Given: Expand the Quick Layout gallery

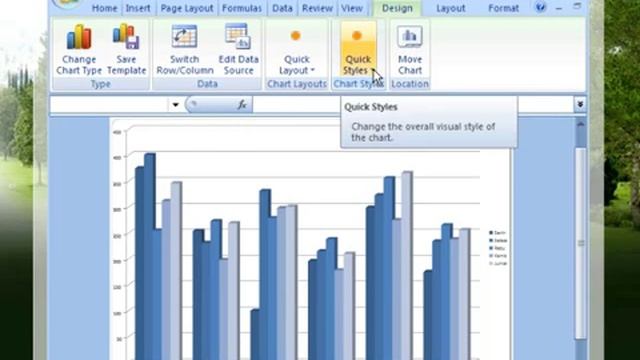Looking at the screenshot, I should [x=297, y=49].
